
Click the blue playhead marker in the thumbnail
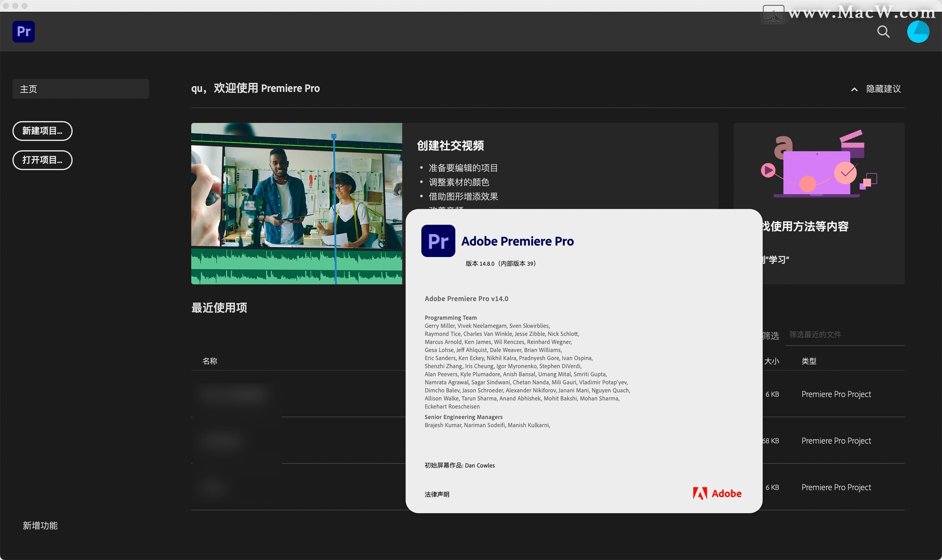tap(334, 136)
